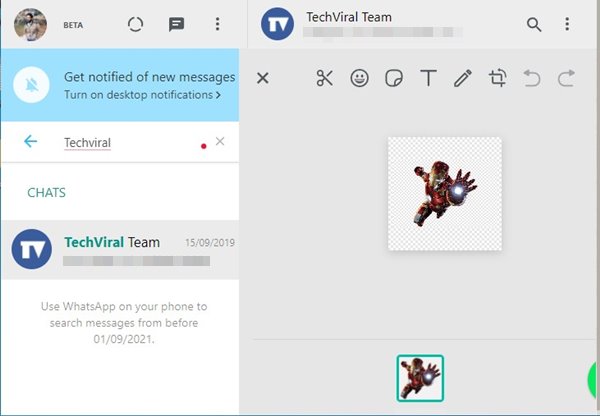This screenshot has height=416, width=600.
Task: Select the scissors cut-out tool
Action: (x=324, y=78)
